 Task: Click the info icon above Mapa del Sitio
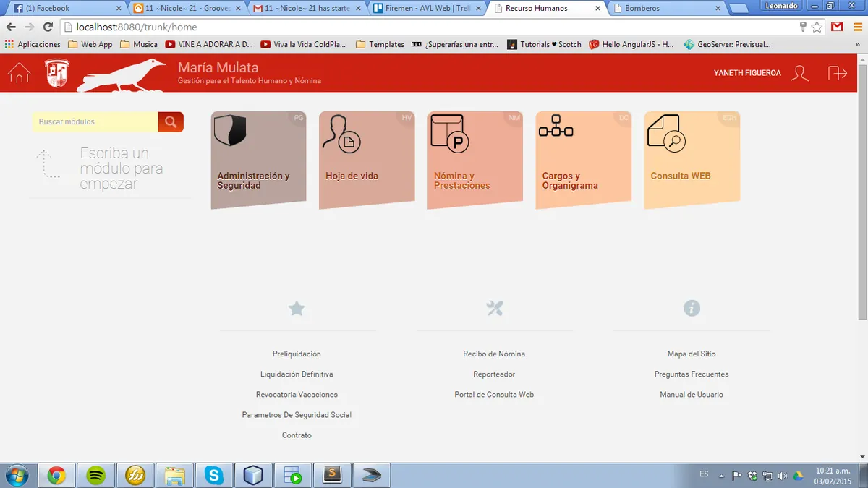pos(692,309)
